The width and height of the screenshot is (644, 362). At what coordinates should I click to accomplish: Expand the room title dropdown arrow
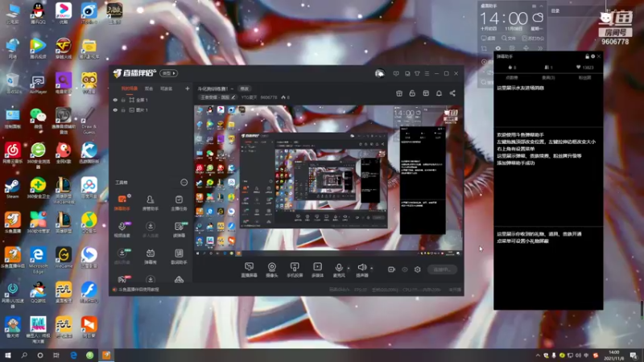pyautogui.click(x=232, y=88)
